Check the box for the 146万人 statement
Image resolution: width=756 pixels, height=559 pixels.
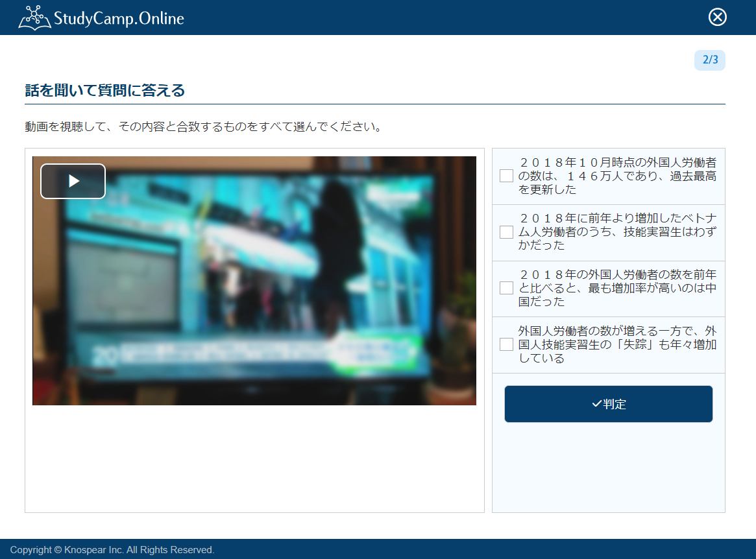tap(506, 176)
